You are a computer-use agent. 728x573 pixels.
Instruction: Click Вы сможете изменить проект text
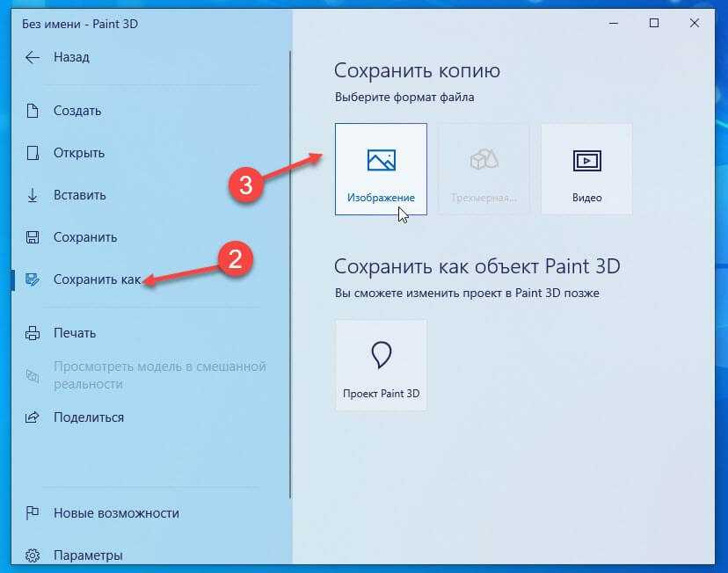pyautogui.click(x=467, y=294)
